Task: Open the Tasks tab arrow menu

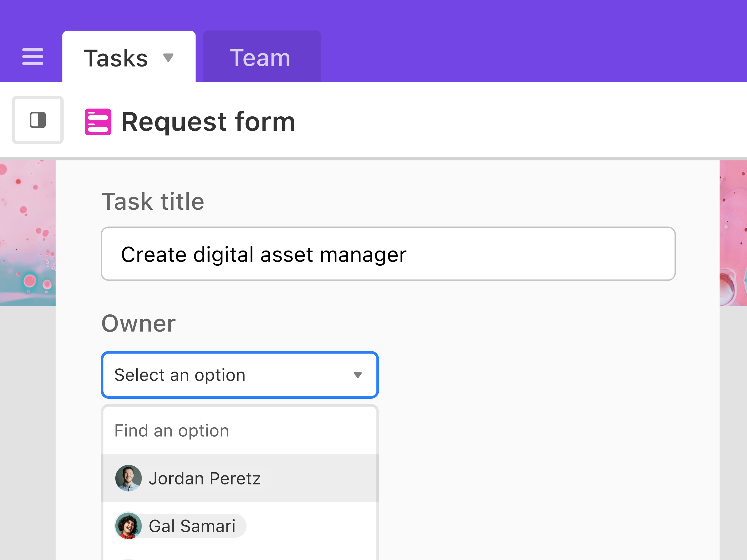Action: click(168, 57)
